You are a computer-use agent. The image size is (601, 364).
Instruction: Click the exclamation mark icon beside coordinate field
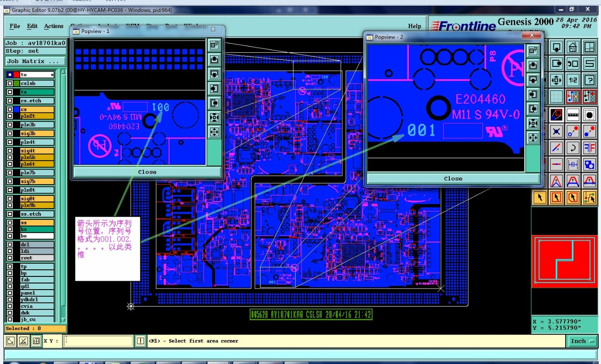pyautogui.click(x=140, y=341)
